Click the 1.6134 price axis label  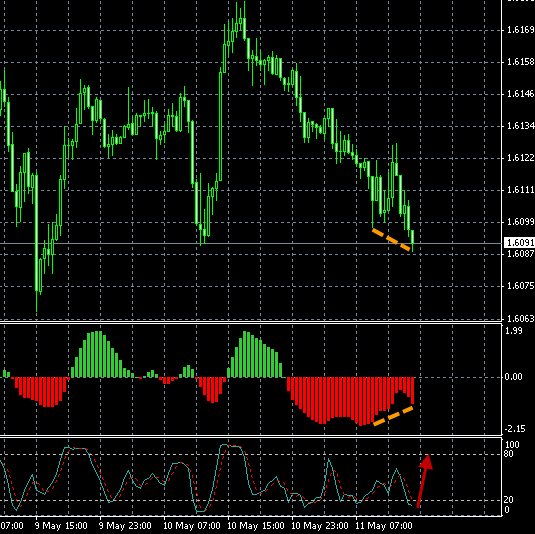(x=521, y=126)
